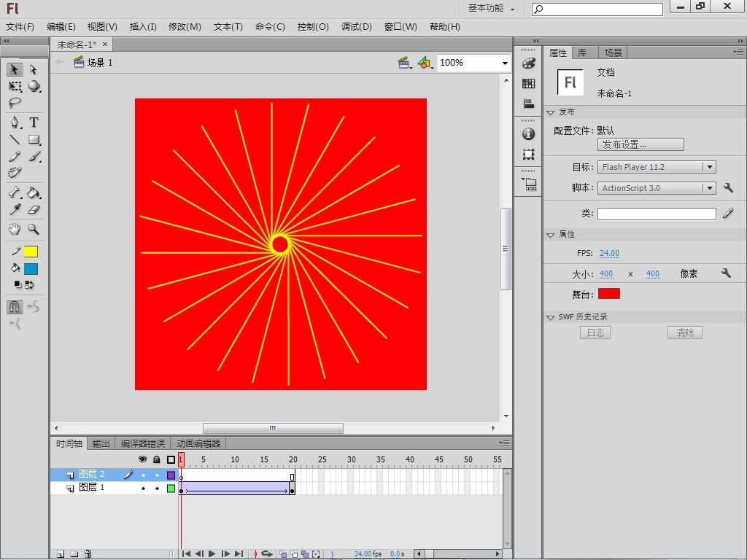Select the Hand tool
The height and width of the screenshot is (560, 747).
point(15,229)
